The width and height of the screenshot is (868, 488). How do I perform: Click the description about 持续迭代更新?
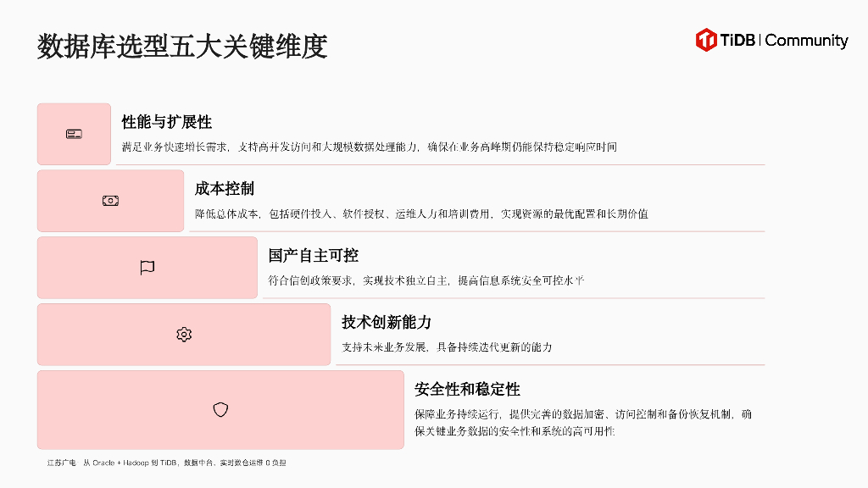(x=447, y=347)
